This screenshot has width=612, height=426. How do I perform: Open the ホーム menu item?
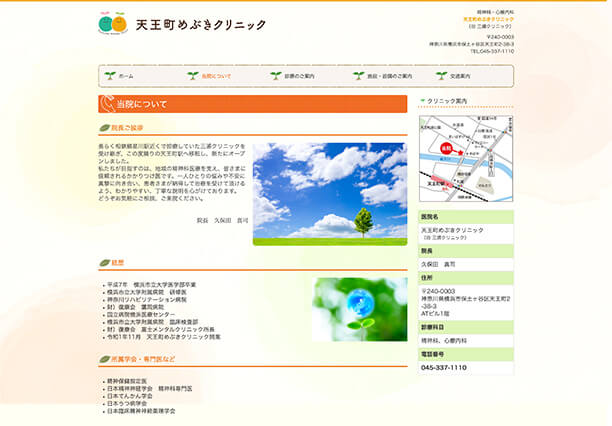(126, 76)
